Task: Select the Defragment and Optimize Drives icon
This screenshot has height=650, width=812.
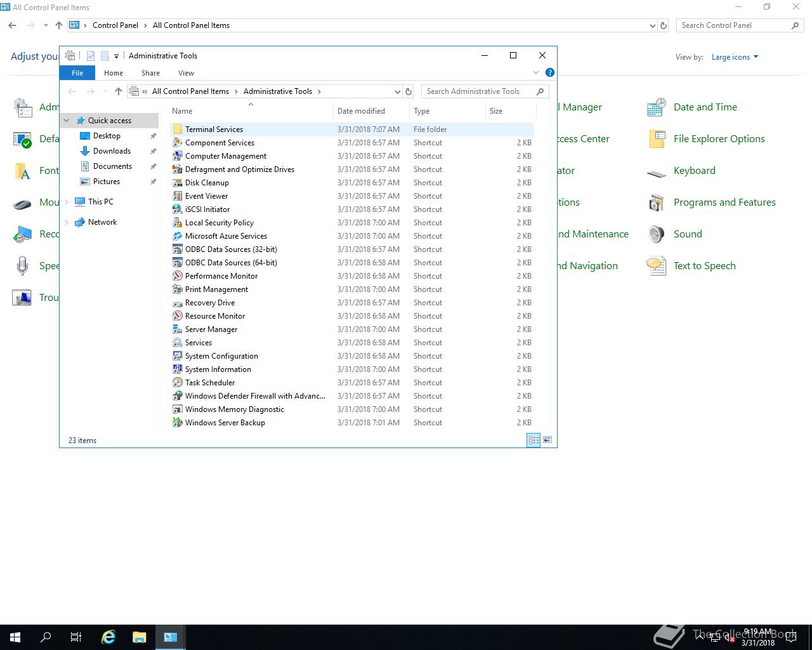Action: pyautogui.click(x=178, y=169)
